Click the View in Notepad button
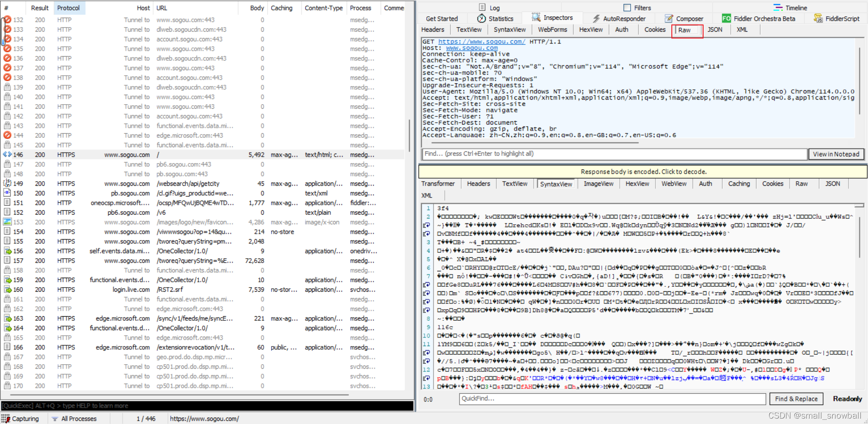 click(836, 154)
